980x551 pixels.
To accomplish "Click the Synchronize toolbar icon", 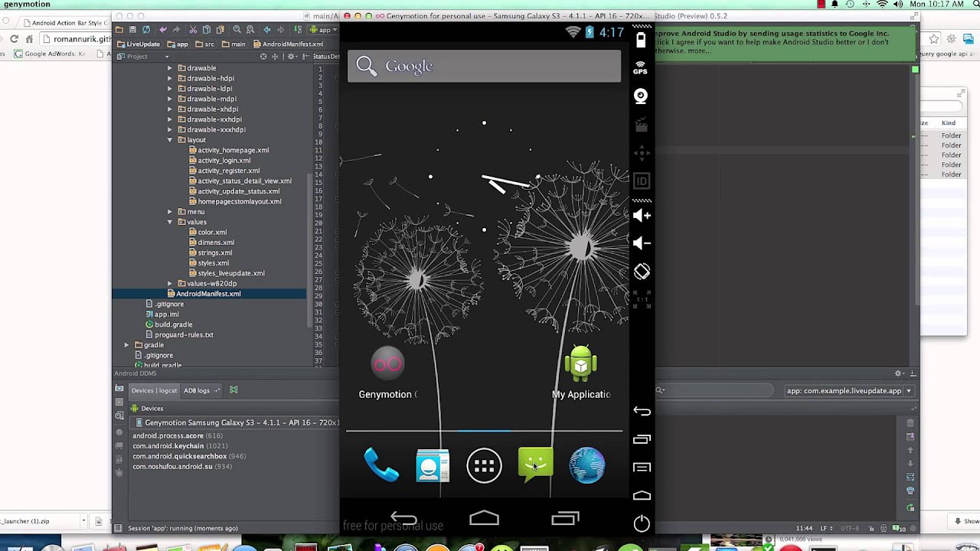I will click(146, 30).
